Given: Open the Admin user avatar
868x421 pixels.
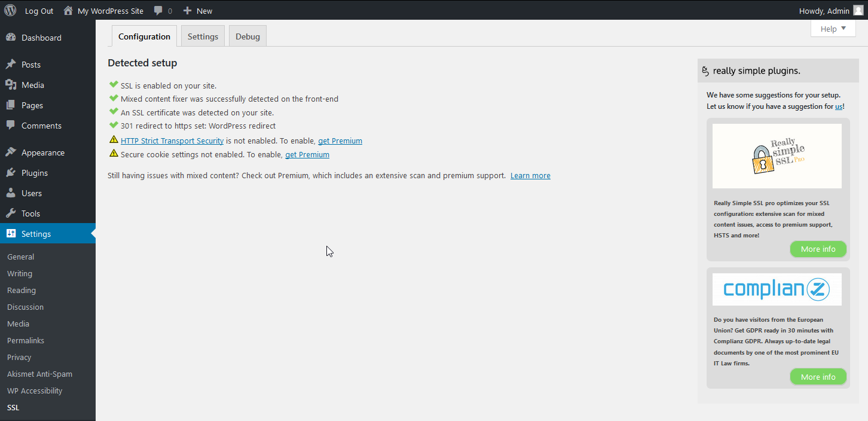Looking at the screenshot, I should [x=858, y=10].
